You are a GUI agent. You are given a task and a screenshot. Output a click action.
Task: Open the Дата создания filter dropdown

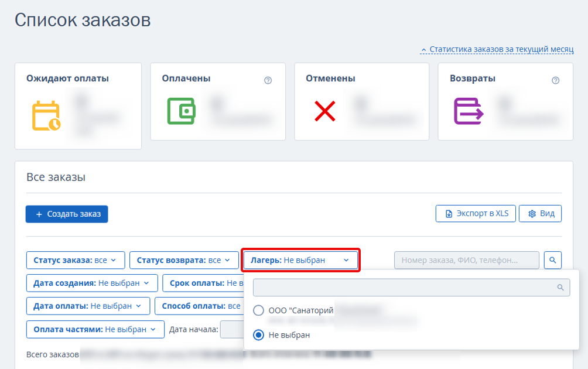click(x=92, y=283)
